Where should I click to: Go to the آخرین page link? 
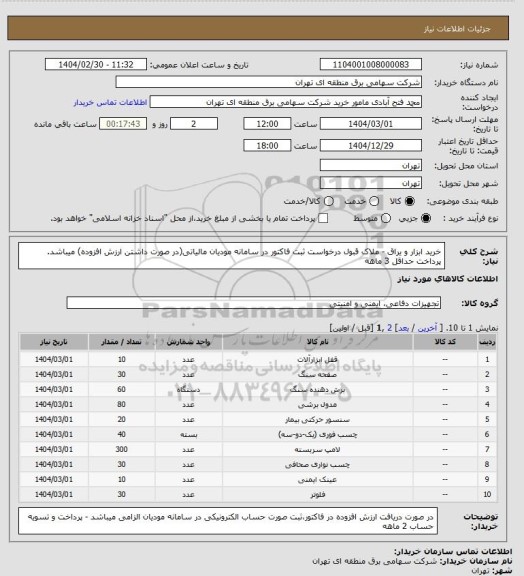point(428,328)
